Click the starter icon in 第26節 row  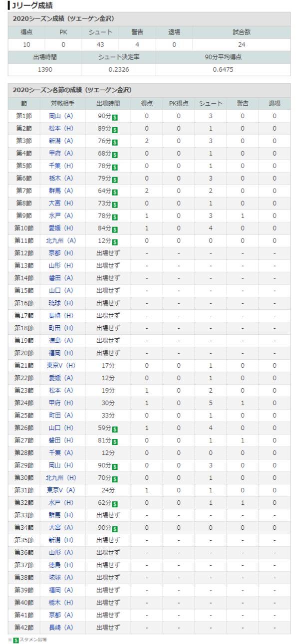click(x=115, y=429)
